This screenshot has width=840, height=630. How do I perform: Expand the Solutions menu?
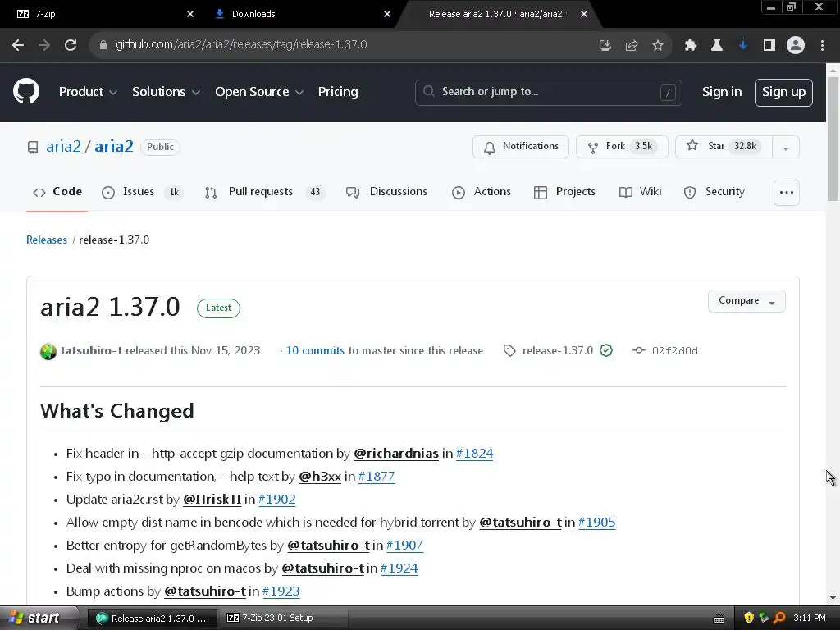[166, 92]
